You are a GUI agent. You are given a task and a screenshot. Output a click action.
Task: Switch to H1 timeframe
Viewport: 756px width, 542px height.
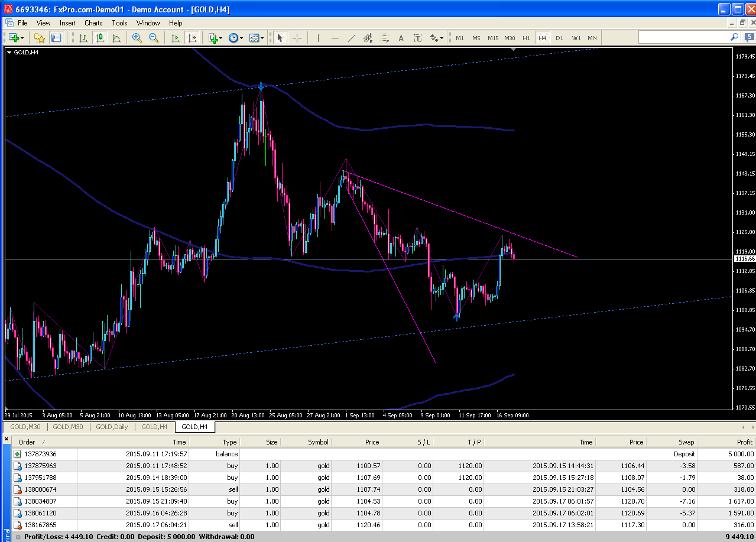pos(526,38)
